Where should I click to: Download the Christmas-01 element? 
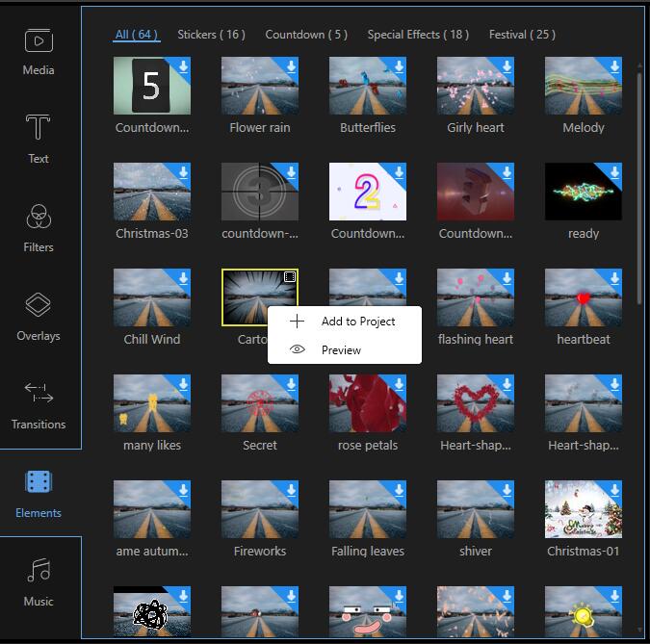(x=614, y=490)
